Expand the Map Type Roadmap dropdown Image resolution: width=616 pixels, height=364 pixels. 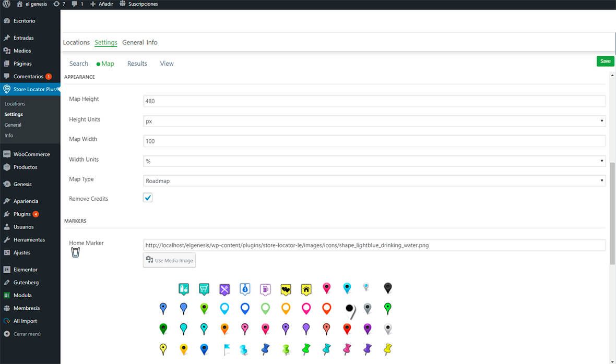[374, 181]
